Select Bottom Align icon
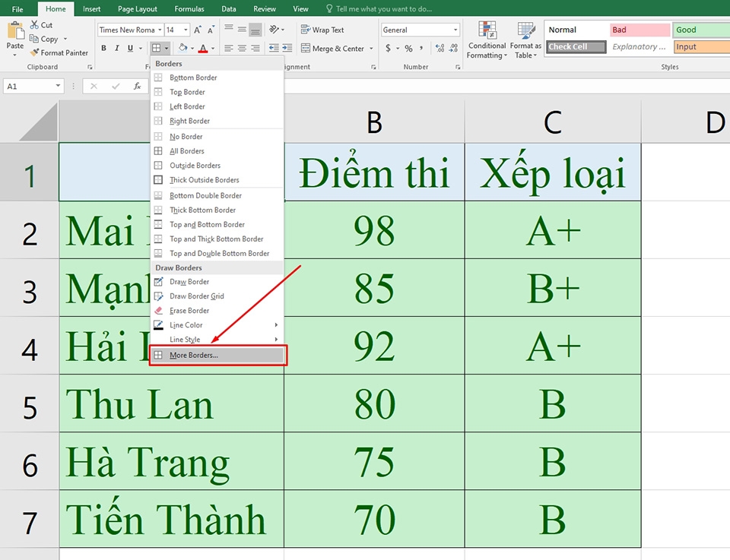 (255, 30)
